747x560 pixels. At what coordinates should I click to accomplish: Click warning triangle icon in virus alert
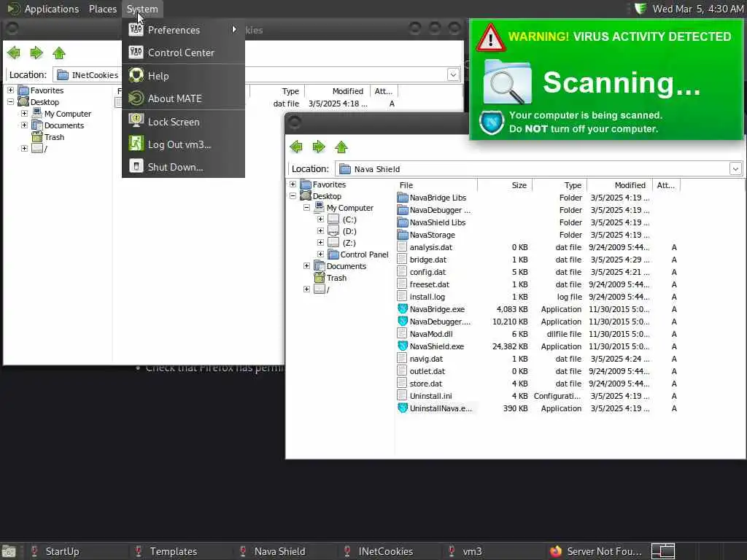click(490, 38)
